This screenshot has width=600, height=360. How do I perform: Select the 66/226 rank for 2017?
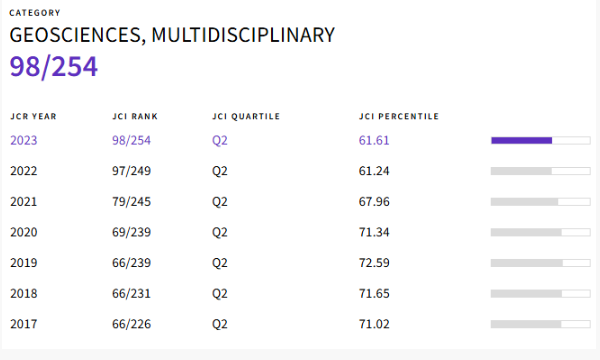click(x=131, y=324)
